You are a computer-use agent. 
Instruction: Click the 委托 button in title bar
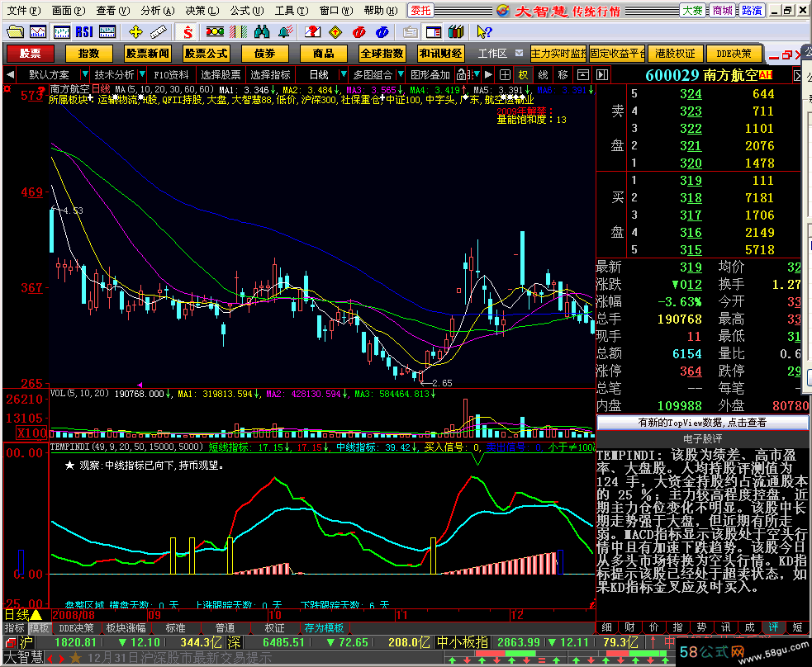pos(420,11)
